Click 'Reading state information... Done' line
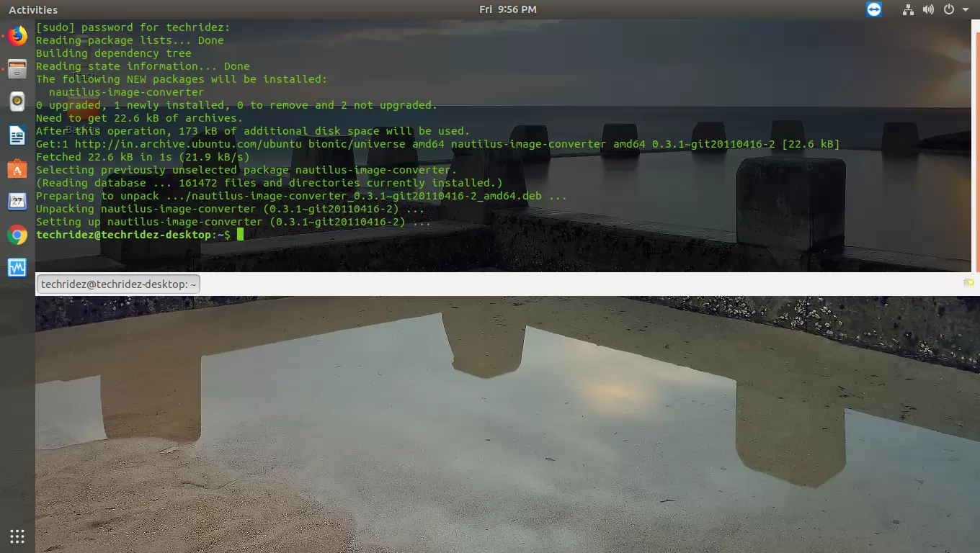 coord(143,66)
